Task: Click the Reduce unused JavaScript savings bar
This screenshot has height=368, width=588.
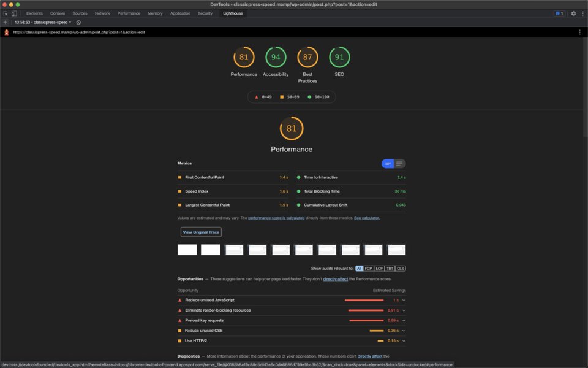Action: point(364,301)
